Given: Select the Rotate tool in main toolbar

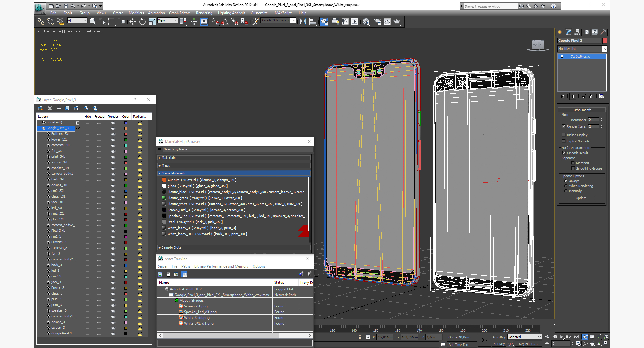Looking at the screenshot, I should 143,21.
